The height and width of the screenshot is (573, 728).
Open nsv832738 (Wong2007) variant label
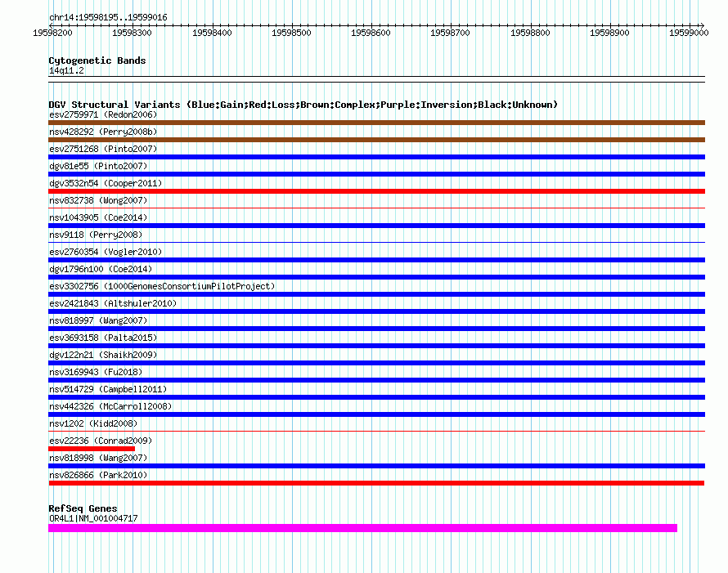[x=98, y=200]
